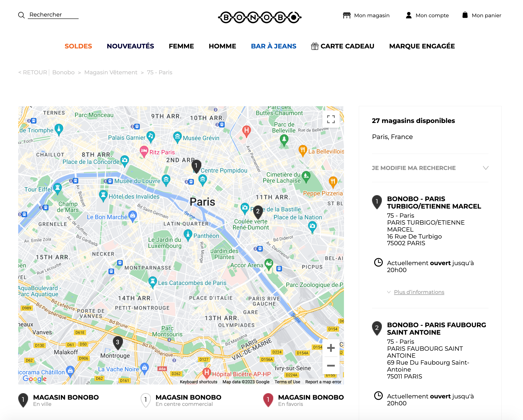The width and height of the screenshot is (523, 420).
Task: Click the Musée du Louvre map marker
Action: click(166, 181)
